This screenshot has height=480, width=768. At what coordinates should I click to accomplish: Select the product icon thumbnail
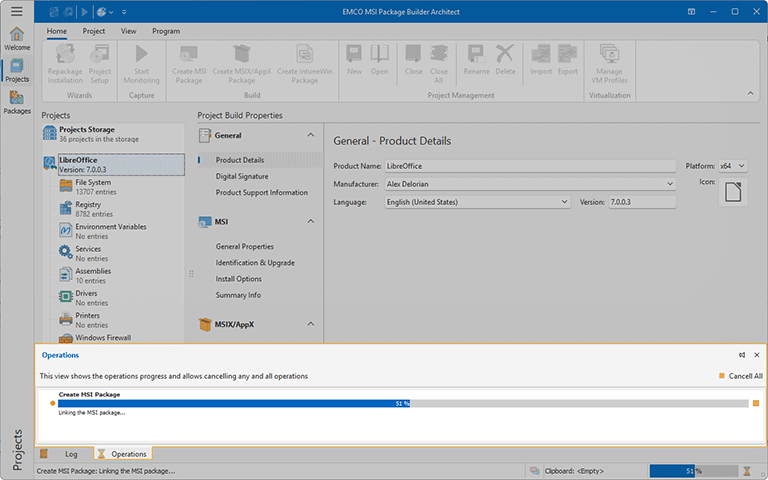coord(731,192)
